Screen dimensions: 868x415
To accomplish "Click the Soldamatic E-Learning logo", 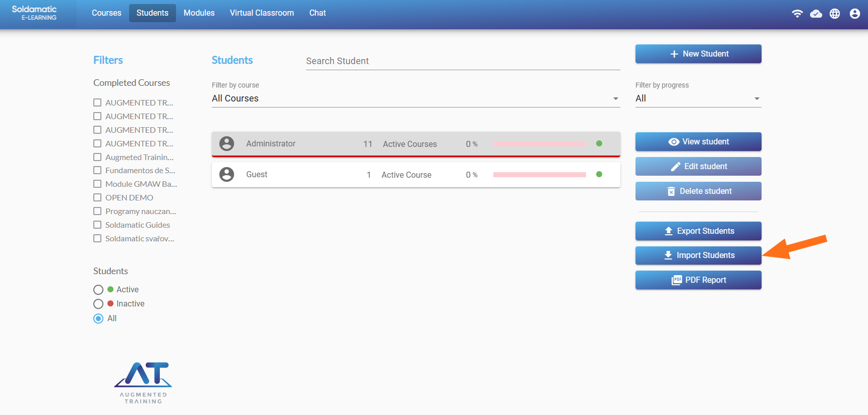I will point(34,13).
